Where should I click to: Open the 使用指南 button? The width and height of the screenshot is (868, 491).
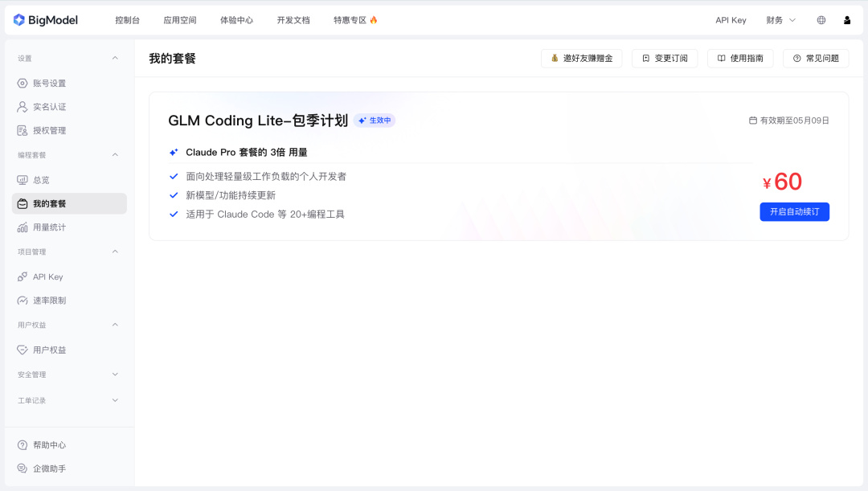(740, 58)
